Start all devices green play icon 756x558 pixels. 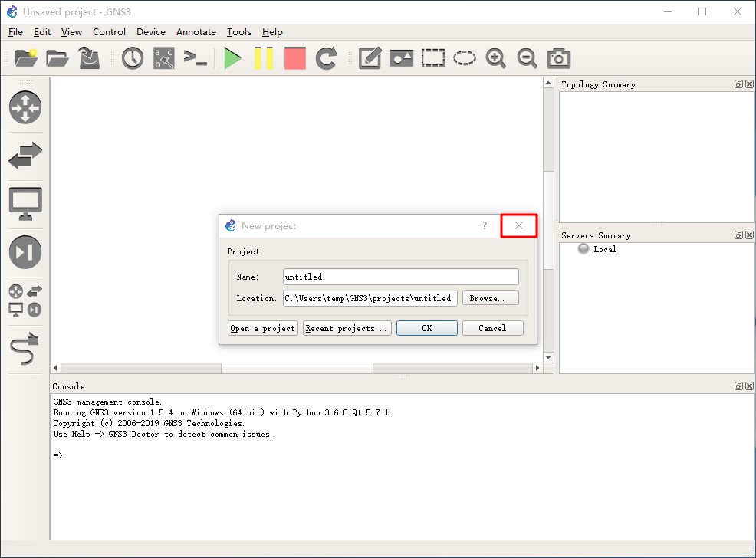click(x=232, y=57)
